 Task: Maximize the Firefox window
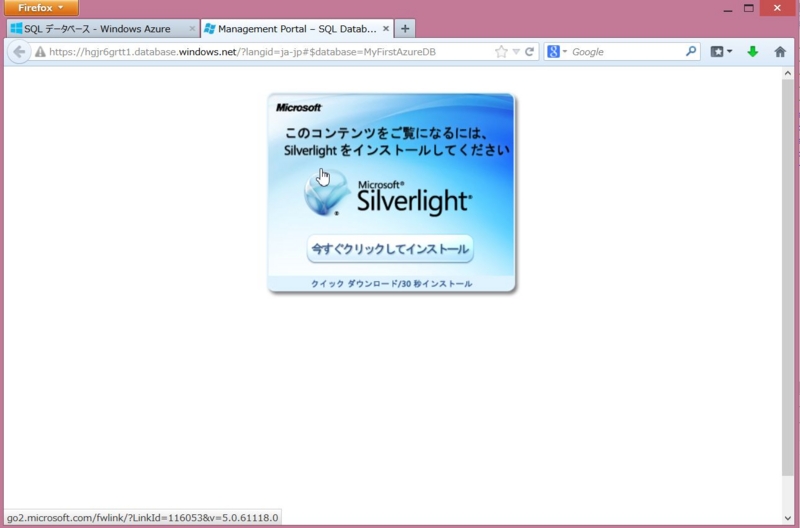point(748,8)
